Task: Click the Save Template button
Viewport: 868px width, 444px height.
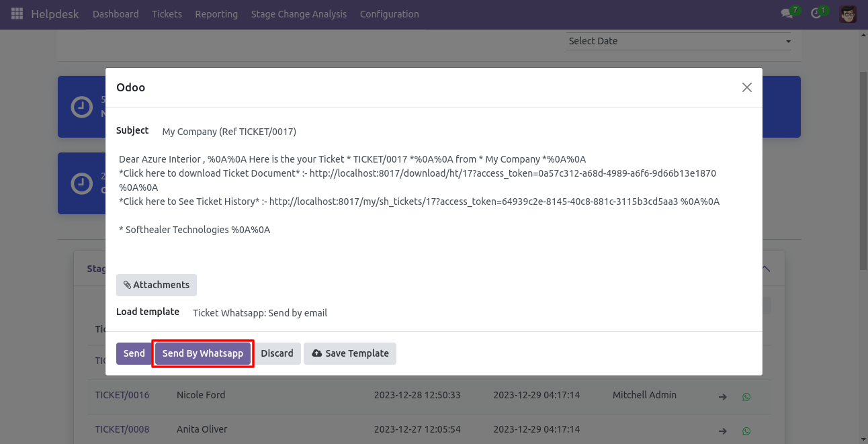Action: click(x=350, y=353)
